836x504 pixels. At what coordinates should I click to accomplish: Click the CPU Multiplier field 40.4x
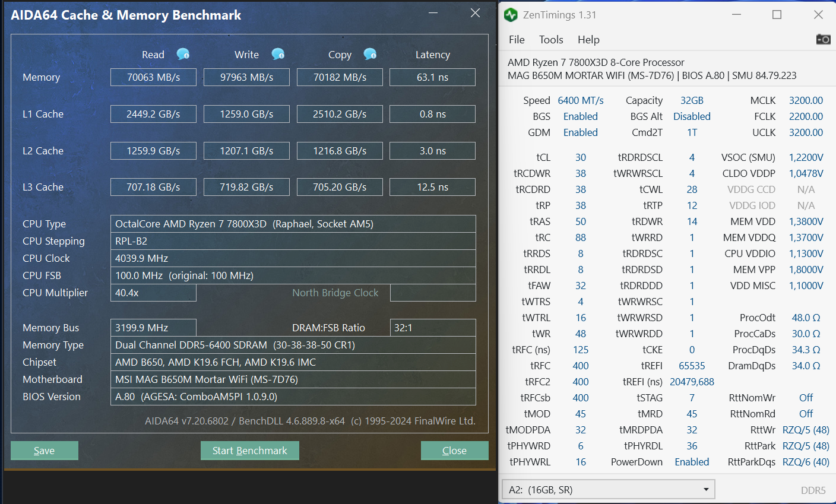pos(153,293)
